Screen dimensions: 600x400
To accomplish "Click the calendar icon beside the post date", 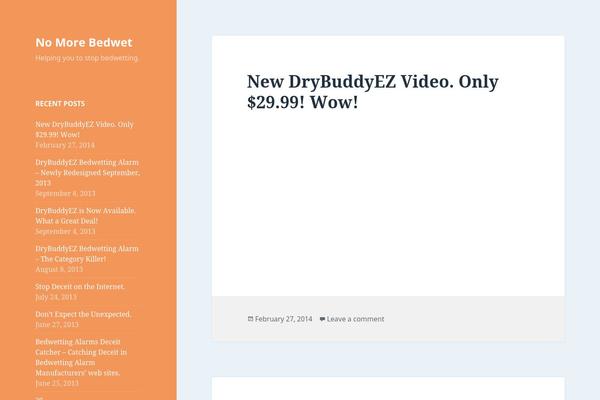I will tap(250, 318).
